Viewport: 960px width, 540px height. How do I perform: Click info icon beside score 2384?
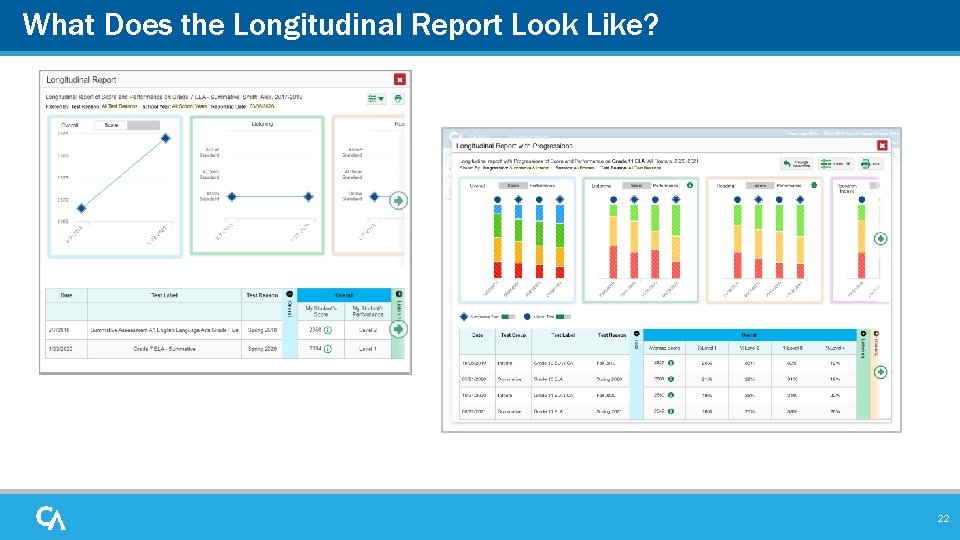[328, 349]
